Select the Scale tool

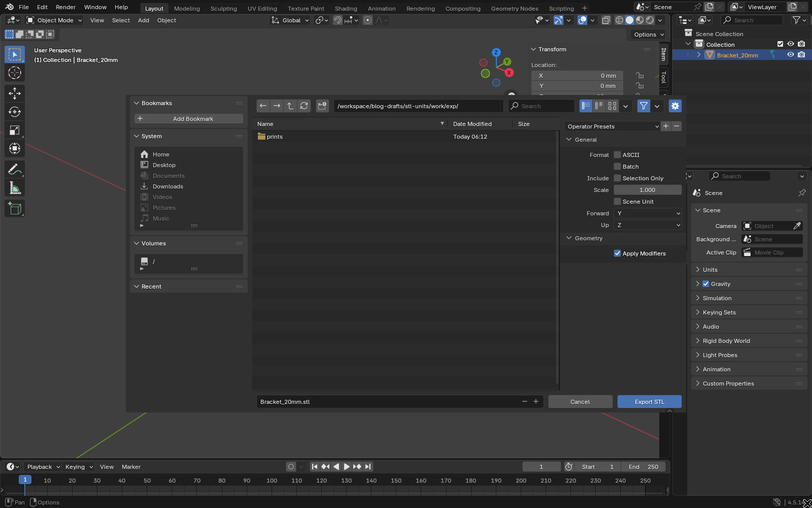pyautogui.click(x=15, y=130)
